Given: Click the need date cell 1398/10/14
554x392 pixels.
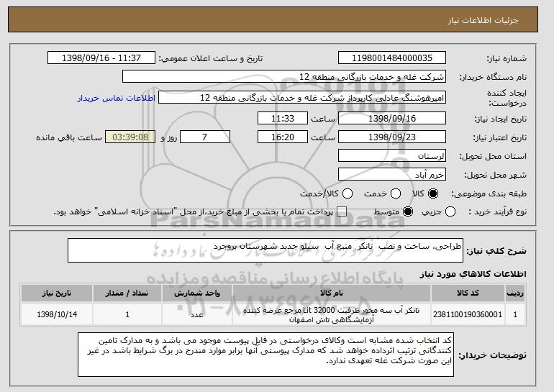Looking at the screenshot, I should (x=57, y=314).
